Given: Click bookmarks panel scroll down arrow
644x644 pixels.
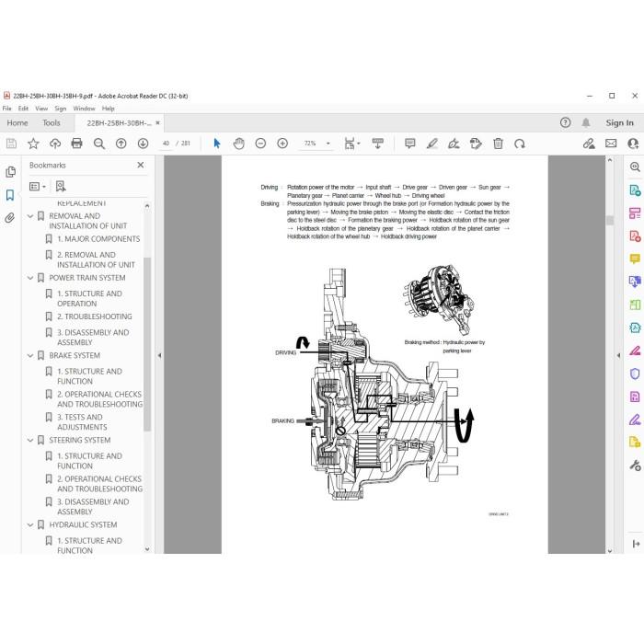Looking at the screenshot, I should [147, 548].
